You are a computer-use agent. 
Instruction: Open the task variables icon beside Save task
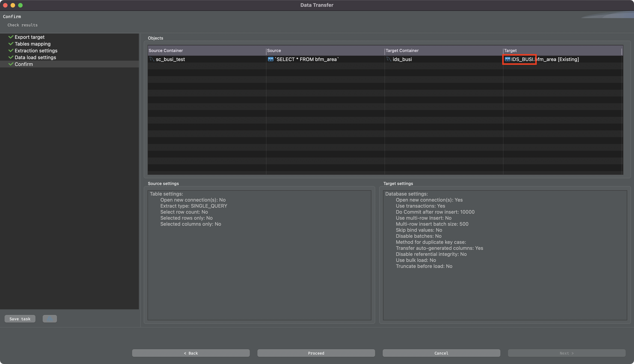tap(49, 318)
